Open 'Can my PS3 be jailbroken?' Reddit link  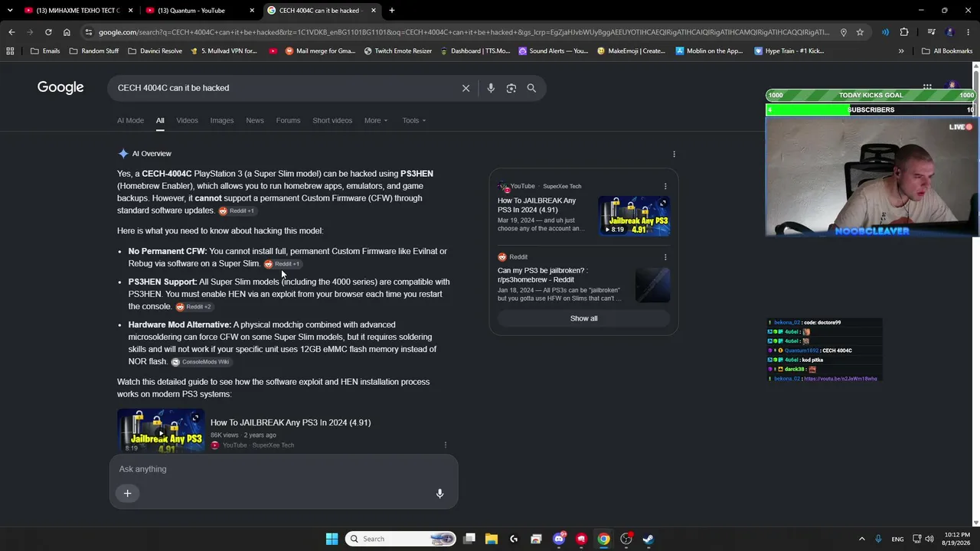(543, 275)
